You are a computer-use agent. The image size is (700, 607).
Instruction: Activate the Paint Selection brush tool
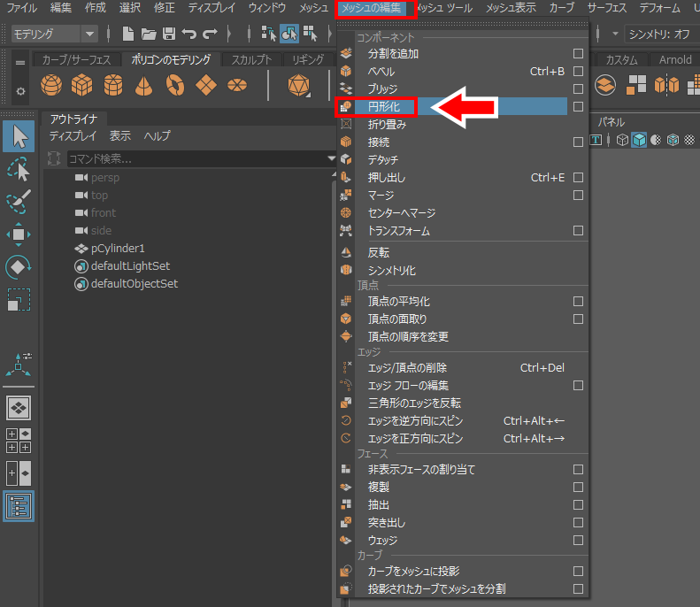pos(19,201)
